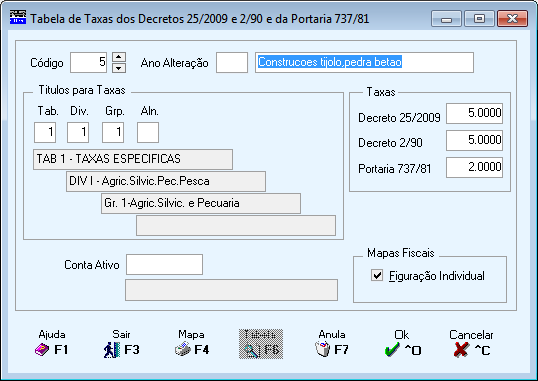Toggle the Figuração Individual checkbox

pyautogui.click(x=377, y=275)
